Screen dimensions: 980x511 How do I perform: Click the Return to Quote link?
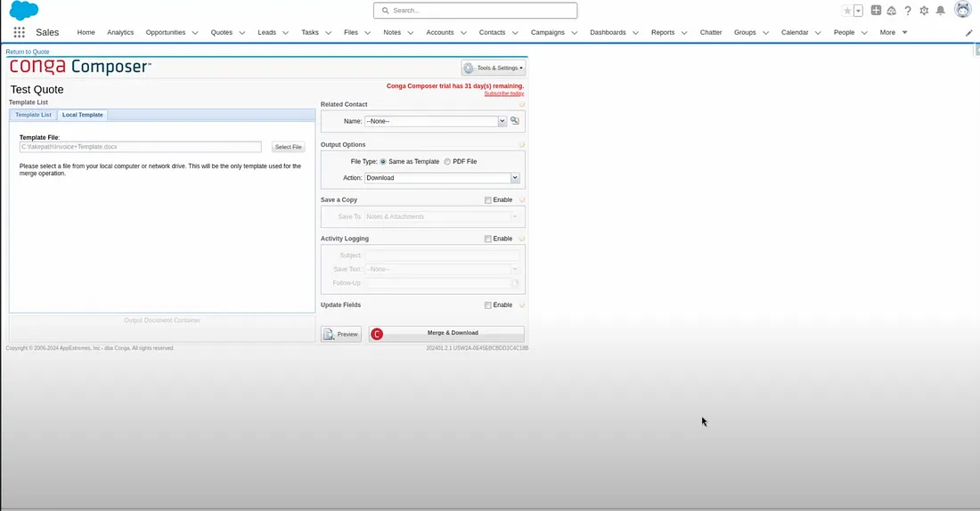pyautogui.click(x=28, y=52)
